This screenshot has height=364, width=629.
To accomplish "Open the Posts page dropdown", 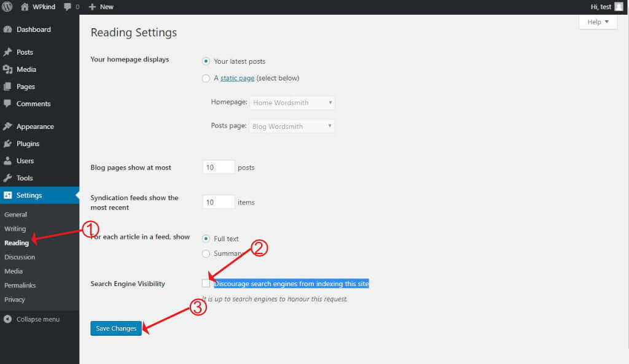I will click(x=291, y=126).
